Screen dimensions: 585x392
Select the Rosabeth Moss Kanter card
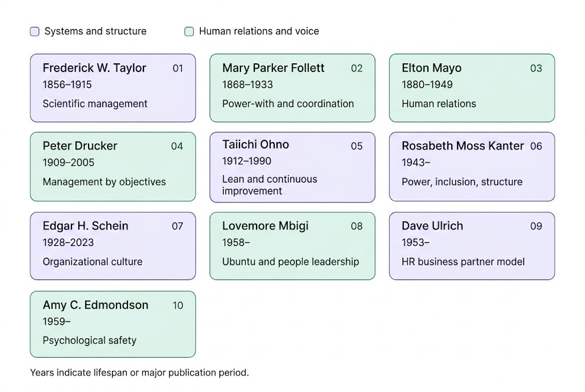click(472, 167)
